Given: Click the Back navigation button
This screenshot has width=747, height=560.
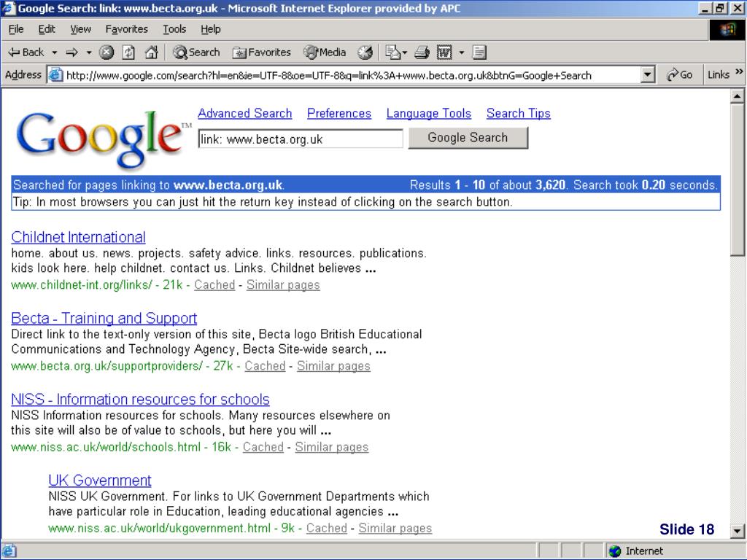Looking at the screenshot, I should tap(26, 52).
